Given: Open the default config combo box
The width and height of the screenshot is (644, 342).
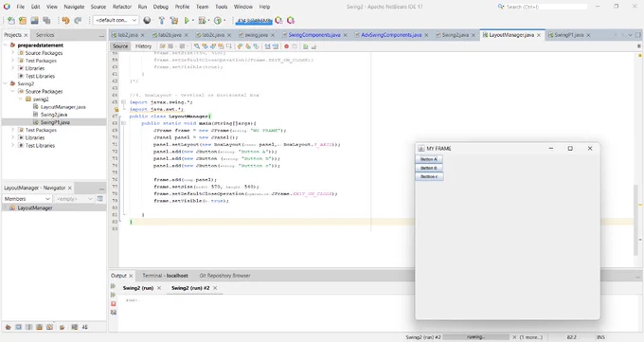Looking at the screenshot, I should [116, 20].
